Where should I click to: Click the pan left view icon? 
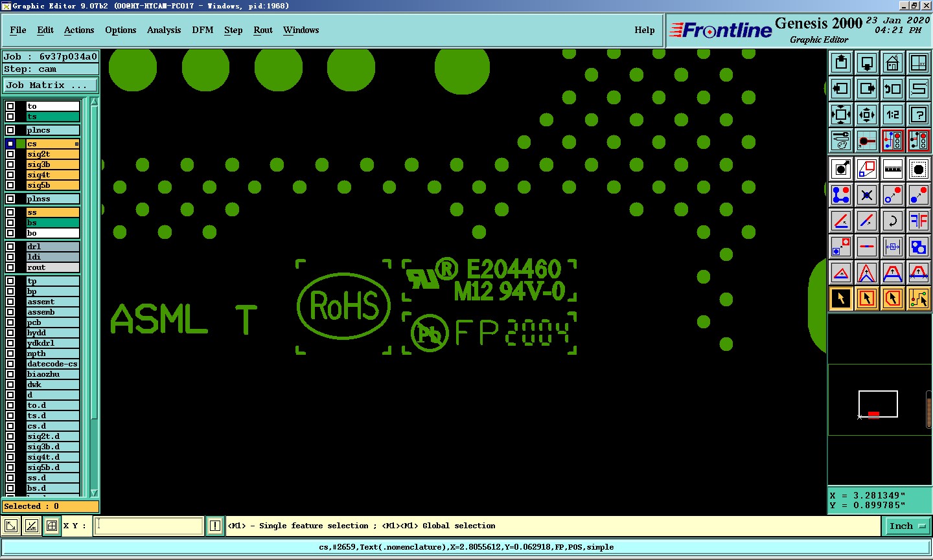(x=841, y=89)
